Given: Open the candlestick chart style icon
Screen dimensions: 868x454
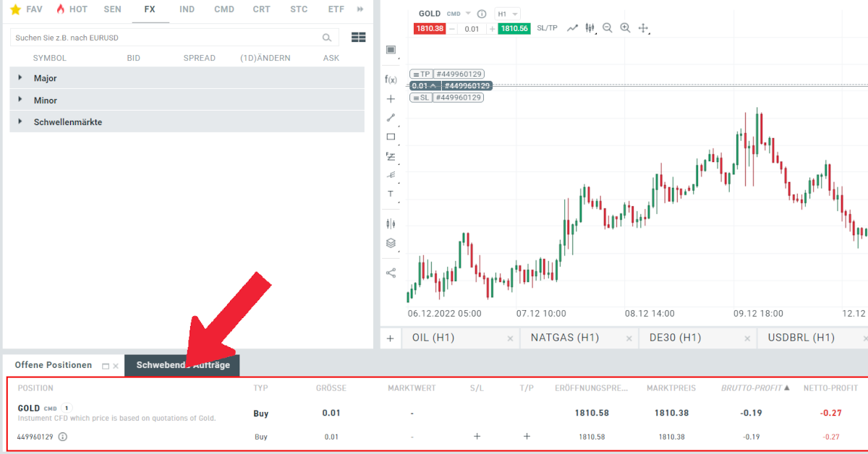Looking at the screenshot, I should [x=590, y=27].
